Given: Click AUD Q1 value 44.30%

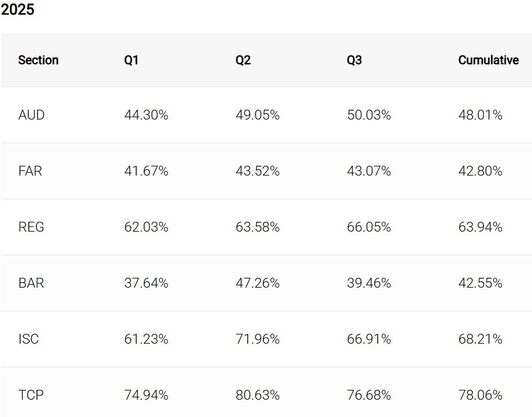Looking at the screenshot, I should click(146, 115).
